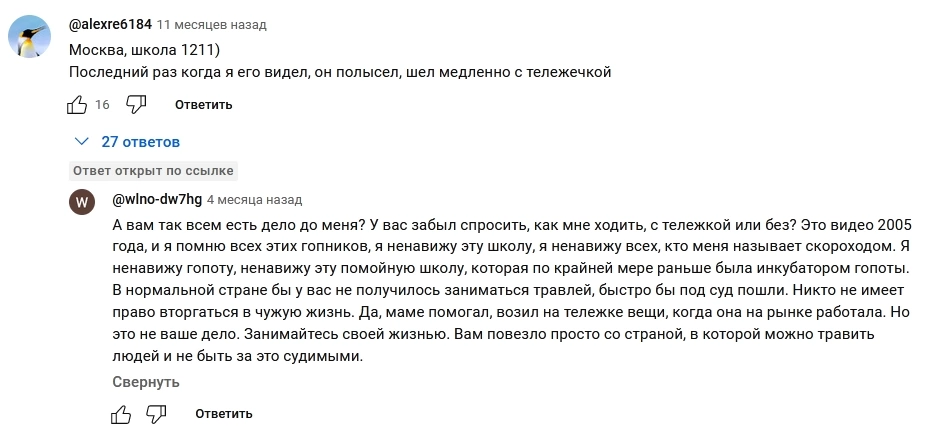Click the "27 ответов" replies toggle text
This screenshot has height=428, width=927.
click(140, 141)
